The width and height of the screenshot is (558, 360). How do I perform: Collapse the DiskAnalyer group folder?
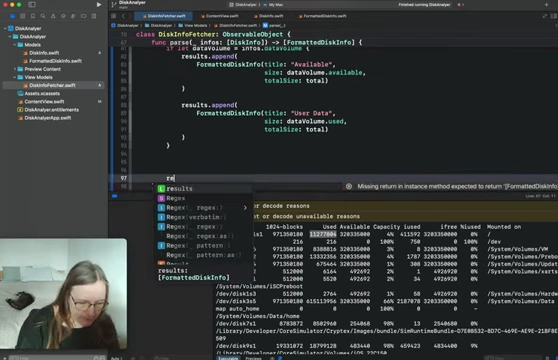click(10, 37)
